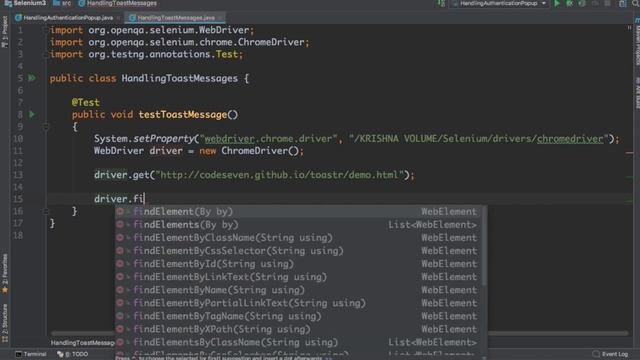
Task: Click the src breadcrumb folder
Action: point(62,3)
